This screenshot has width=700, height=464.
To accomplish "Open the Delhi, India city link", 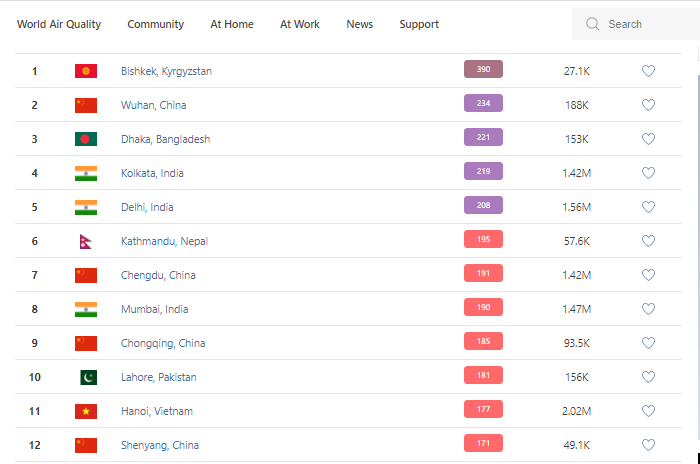I will tap(147, 207).
